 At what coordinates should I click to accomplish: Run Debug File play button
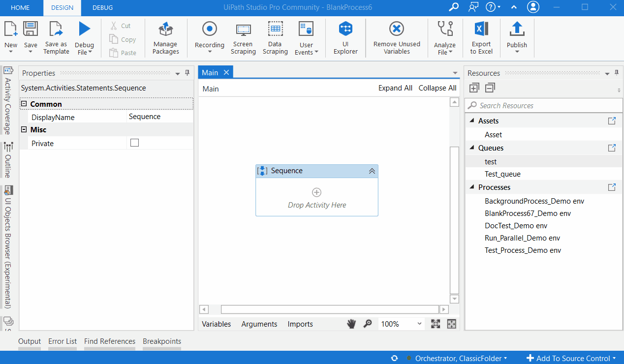pos(85,29)
